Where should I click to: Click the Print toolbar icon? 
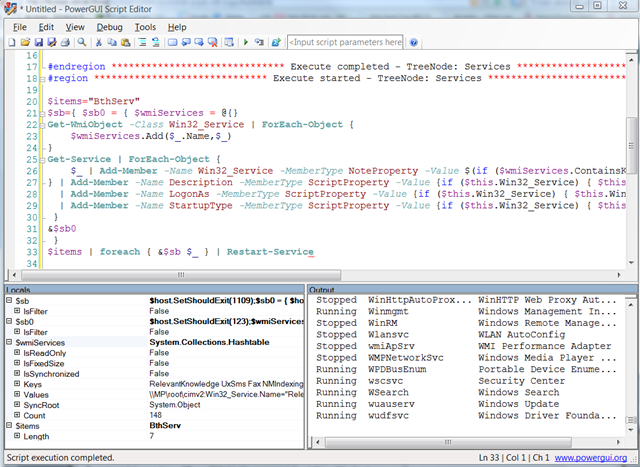click(65, 42)
